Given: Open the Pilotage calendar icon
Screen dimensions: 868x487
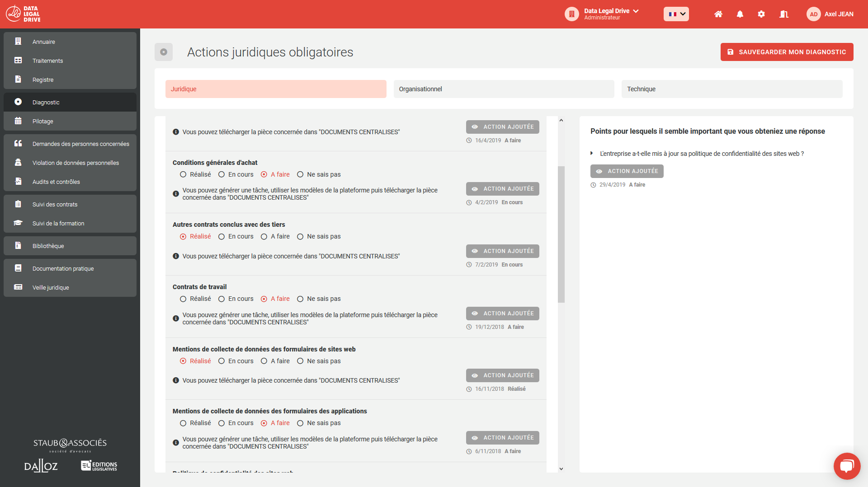Looking at the screenshot, I should 18,121.
